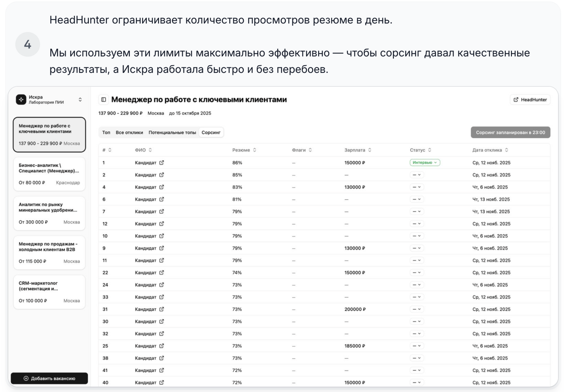Open the status dropdown for candidate 31

[x=417, y=309]
